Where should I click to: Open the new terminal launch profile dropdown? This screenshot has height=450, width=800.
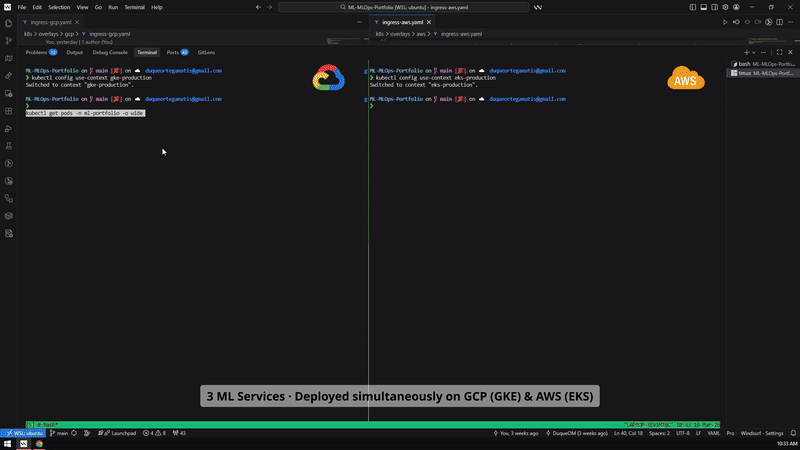pos(754,53)
